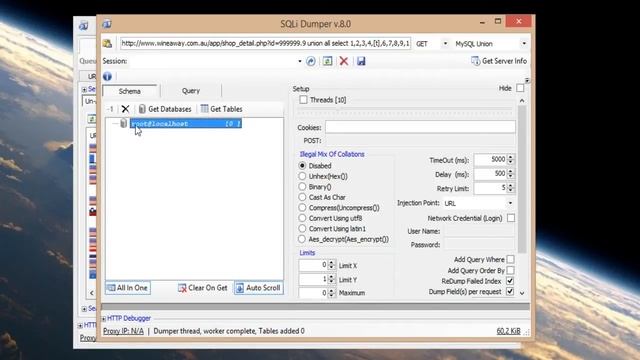The image size is (640, 360).
Task: Click the database icon beside root@localhost
Action: [124, 123]
